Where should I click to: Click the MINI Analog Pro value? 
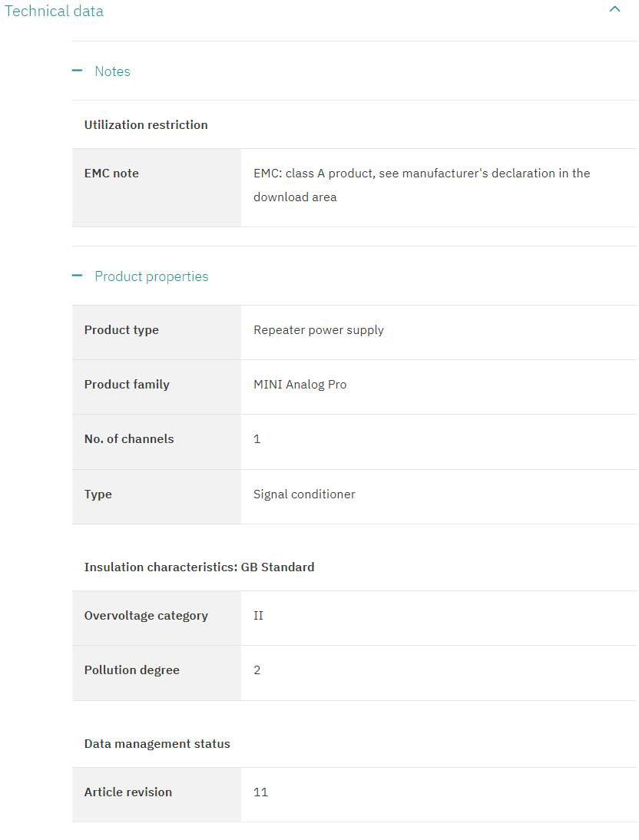300,385
